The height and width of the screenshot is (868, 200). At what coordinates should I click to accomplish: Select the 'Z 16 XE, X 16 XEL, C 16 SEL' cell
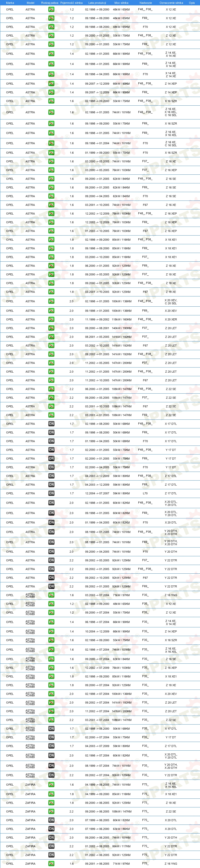click(171, 112)
